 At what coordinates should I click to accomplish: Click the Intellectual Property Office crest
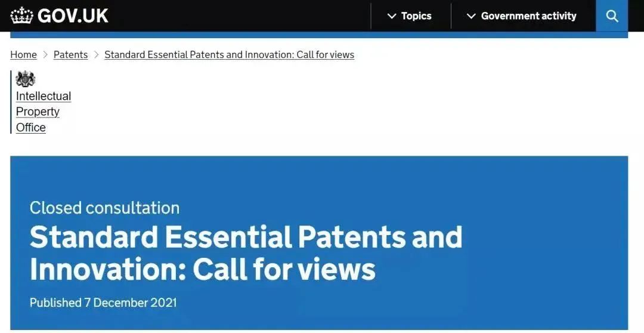coord(26,79)
